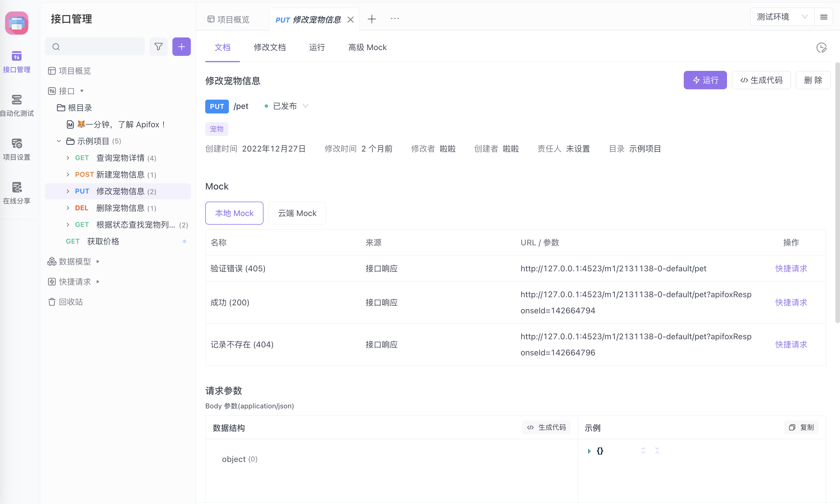Switch to the 高级 Mock tab
The width and height of the screenshot is (840, 504).
367,47
